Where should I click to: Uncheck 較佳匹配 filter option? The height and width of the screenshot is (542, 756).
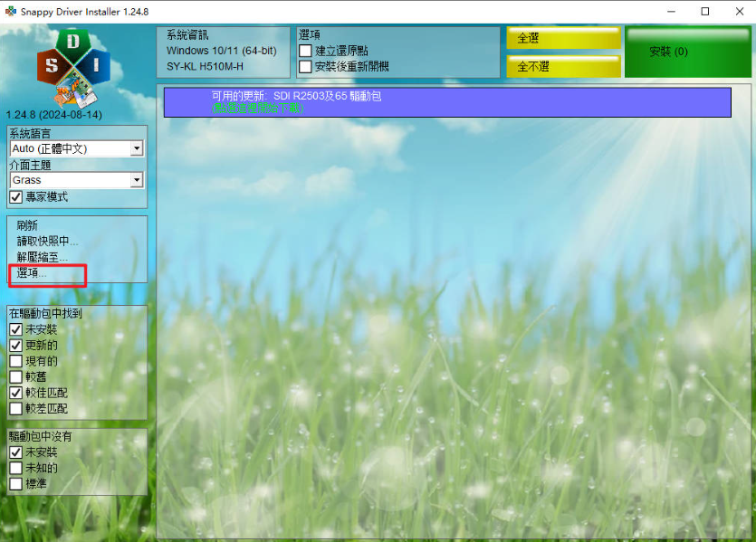[x=15, y=393]
